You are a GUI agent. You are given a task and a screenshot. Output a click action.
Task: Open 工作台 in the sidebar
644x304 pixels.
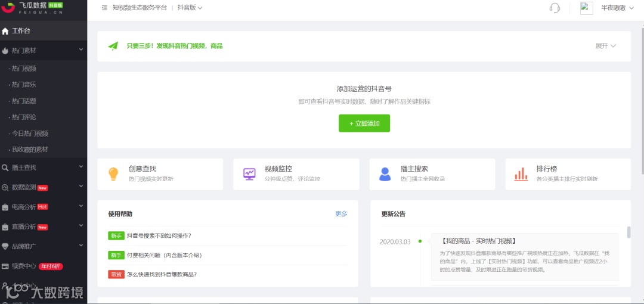[44, 31]
